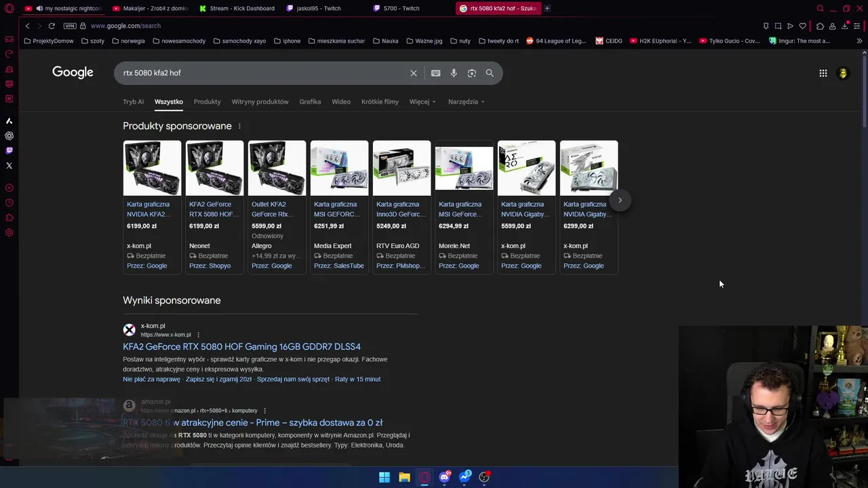Show more bookmarks with double chevron
The height and width of the screenshot is (488, 868).
point(859,41)
